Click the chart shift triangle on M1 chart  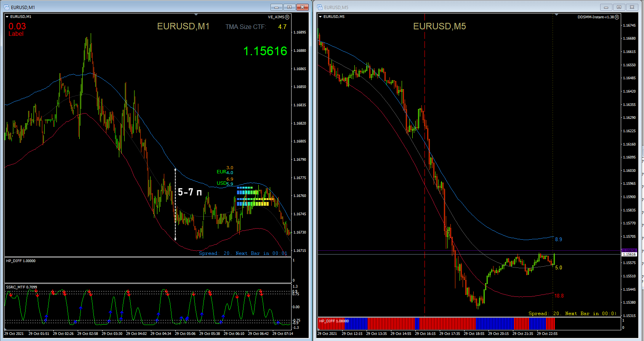click(x=196, y=15)
